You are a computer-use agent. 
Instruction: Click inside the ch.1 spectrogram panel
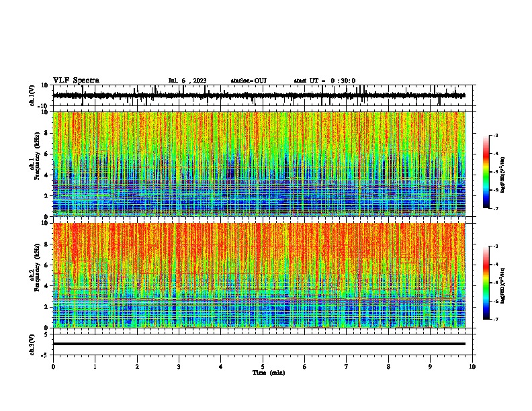coord(259,164)
